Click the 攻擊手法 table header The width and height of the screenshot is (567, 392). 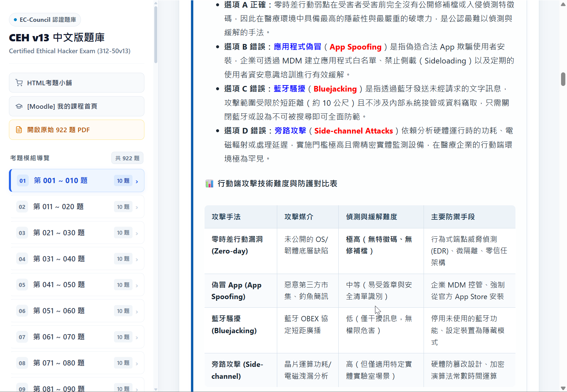[x=241, y=217]
